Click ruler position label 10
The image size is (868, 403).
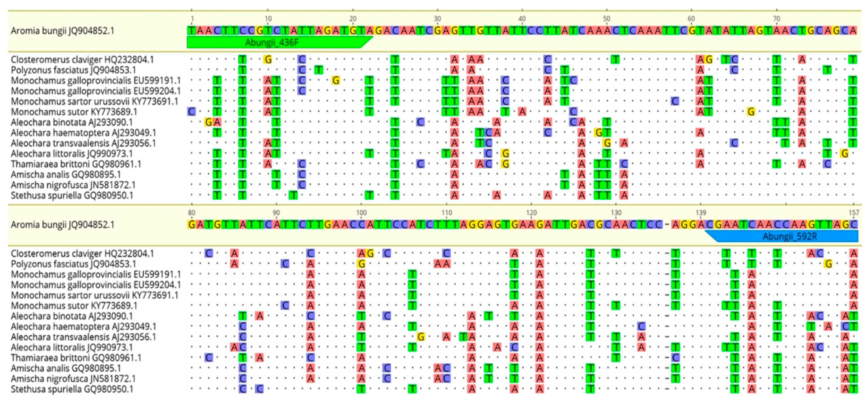click(x=268, y=19)
